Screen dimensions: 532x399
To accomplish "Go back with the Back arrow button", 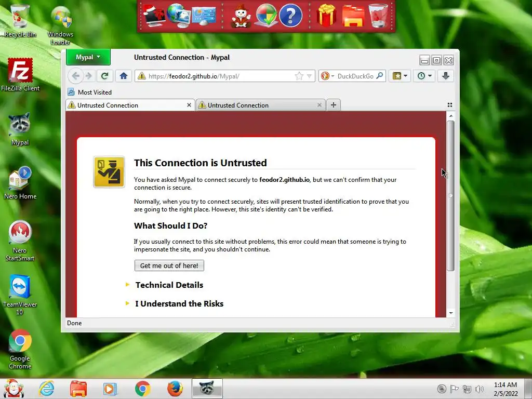I will [x=76, y=76].
